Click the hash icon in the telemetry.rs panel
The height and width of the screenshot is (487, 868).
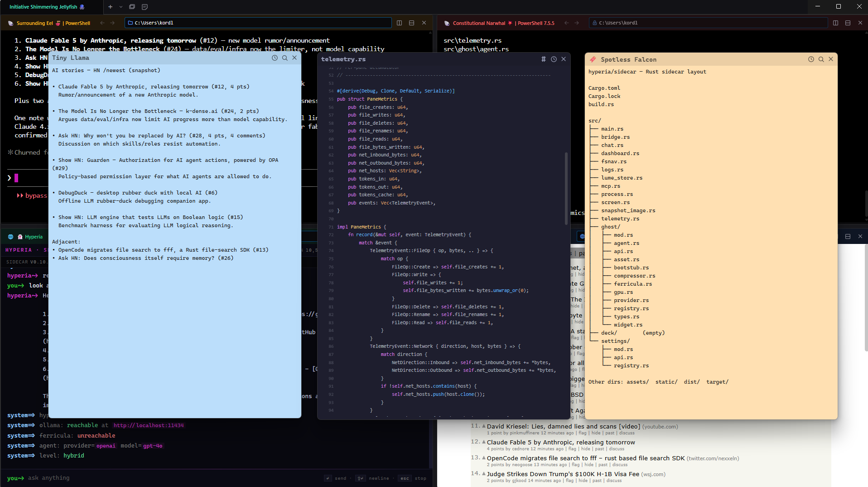tap(544, 59)
